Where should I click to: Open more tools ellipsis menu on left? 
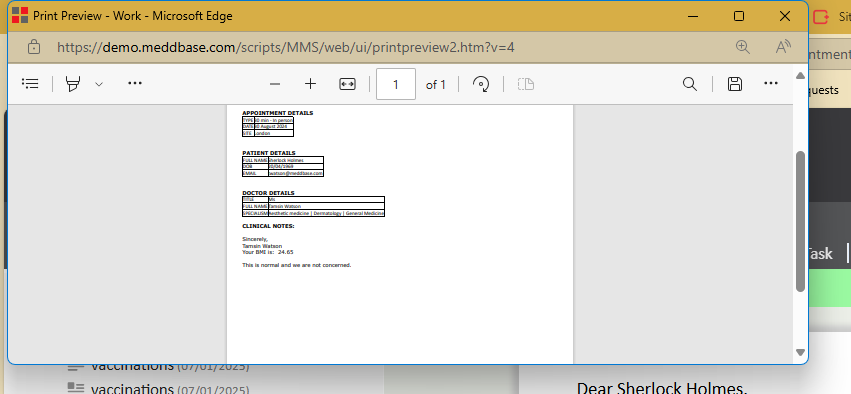click(x=135, y=84)
